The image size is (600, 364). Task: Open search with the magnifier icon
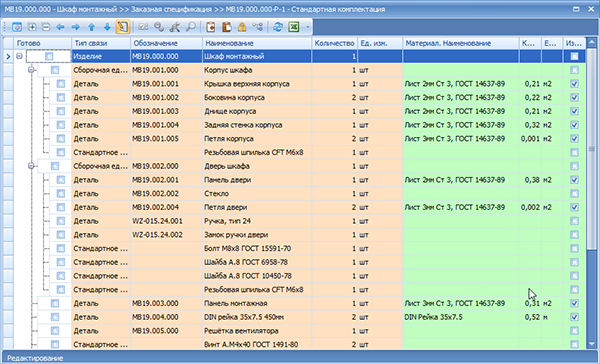tap(191, 27)
